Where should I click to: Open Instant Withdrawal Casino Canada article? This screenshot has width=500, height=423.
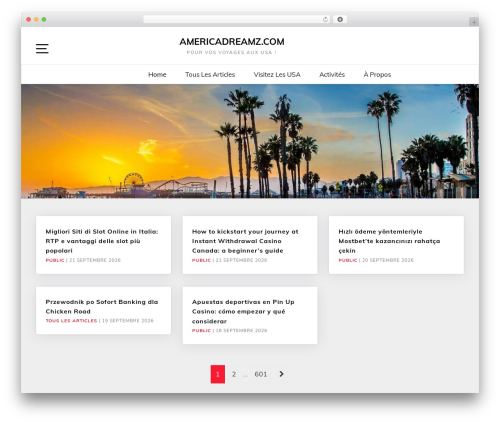[x=245, y=241]
